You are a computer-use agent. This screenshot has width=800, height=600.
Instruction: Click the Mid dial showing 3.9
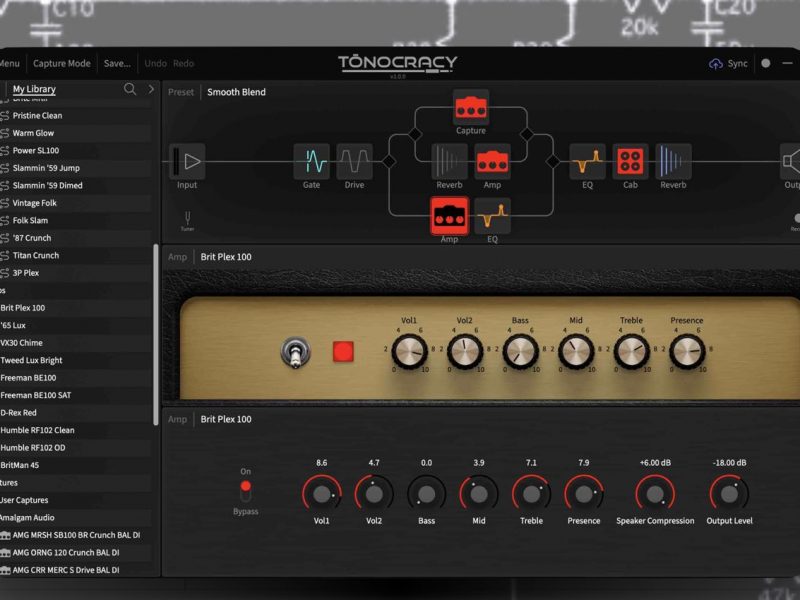[x=479, y=493]
